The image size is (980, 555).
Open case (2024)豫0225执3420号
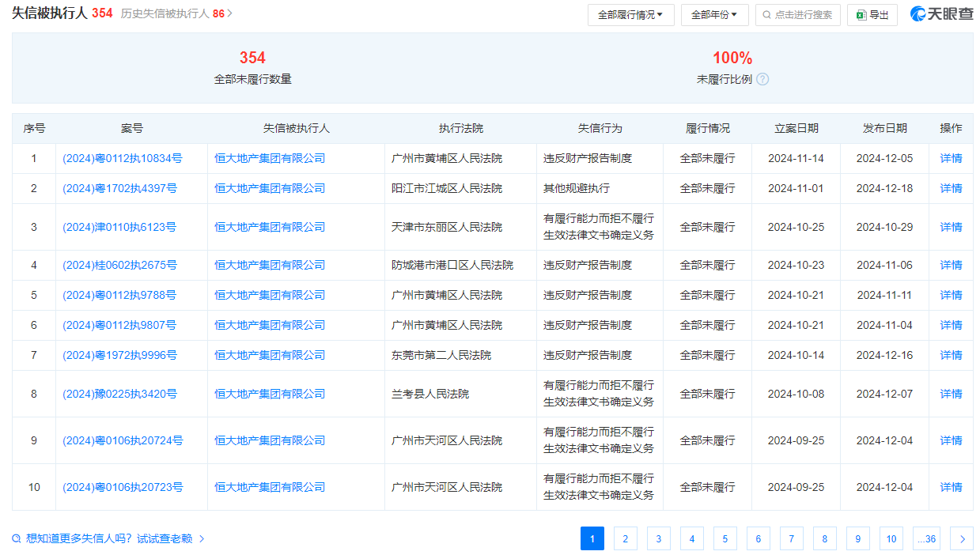pyautogui.click(x=119, y=394)
